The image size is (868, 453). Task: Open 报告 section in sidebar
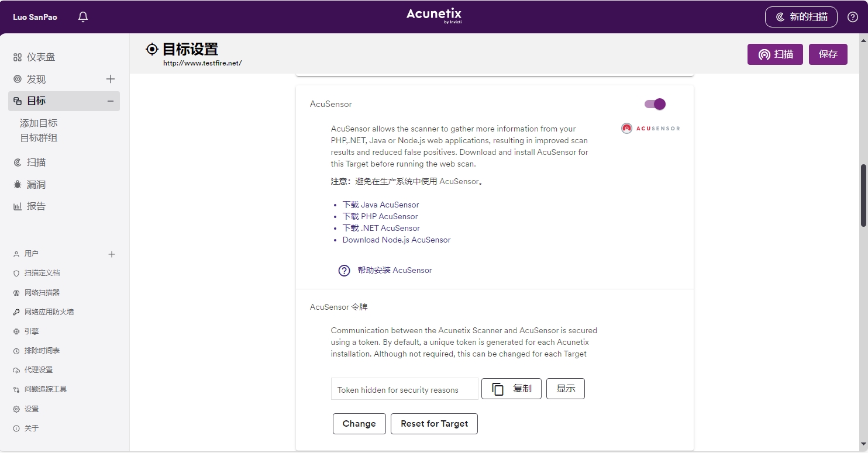coord(36,206)
